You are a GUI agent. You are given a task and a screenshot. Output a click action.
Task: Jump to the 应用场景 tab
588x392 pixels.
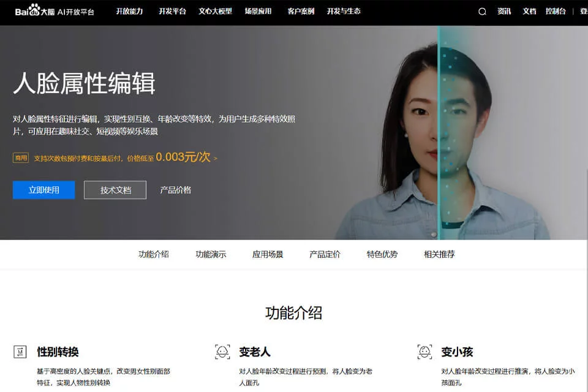click(268, 254)
